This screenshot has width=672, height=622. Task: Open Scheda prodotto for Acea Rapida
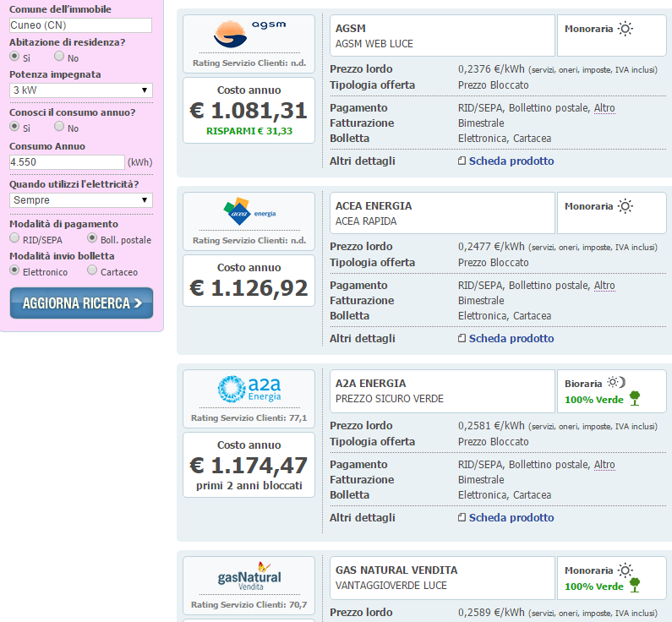511,338
